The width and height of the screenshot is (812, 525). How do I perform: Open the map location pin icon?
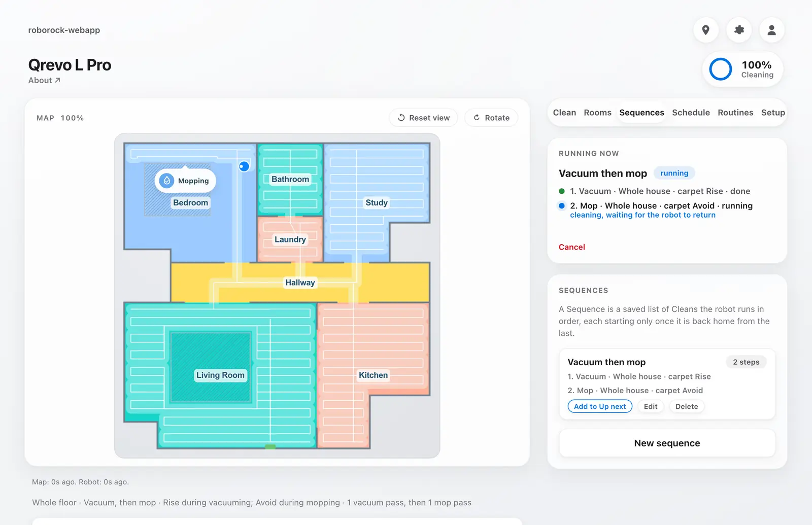click(x=705, y=30)
